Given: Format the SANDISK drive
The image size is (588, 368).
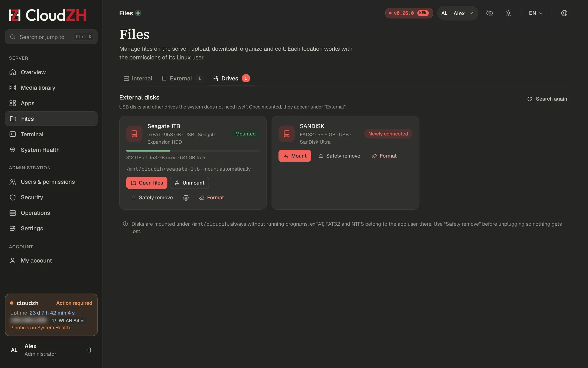Looking at the screenshot, I should [384, 156].
